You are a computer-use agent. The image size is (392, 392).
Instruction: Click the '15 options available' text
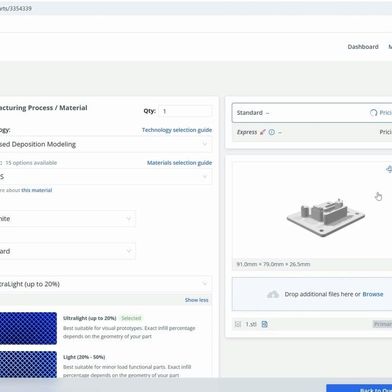(31, 163)
